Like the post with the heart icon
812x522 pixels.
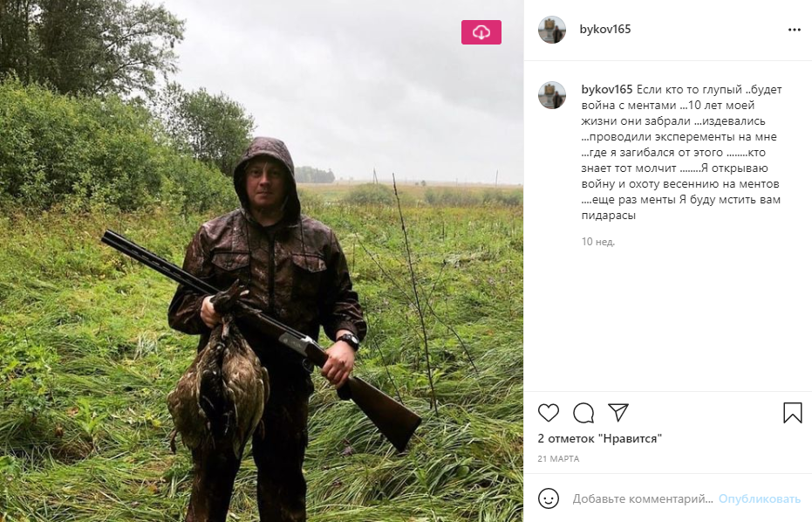click(x=549, y=413)
